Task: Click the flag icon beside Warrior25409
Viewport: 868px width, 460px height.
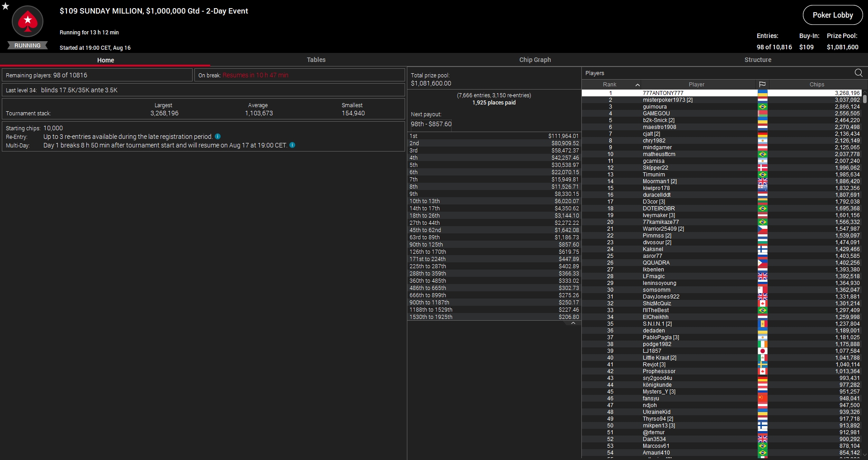Action: (763, 229)
